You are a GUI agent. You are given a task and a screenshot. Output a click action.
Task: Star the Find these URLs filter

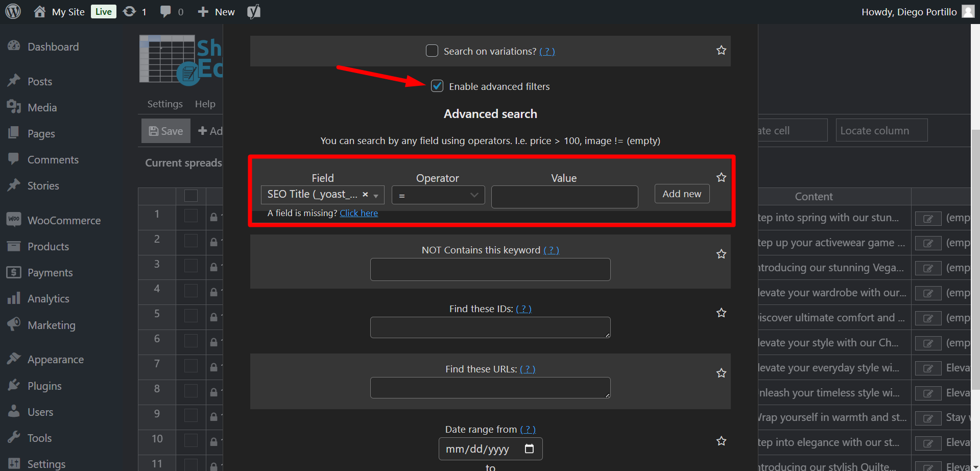721,373
